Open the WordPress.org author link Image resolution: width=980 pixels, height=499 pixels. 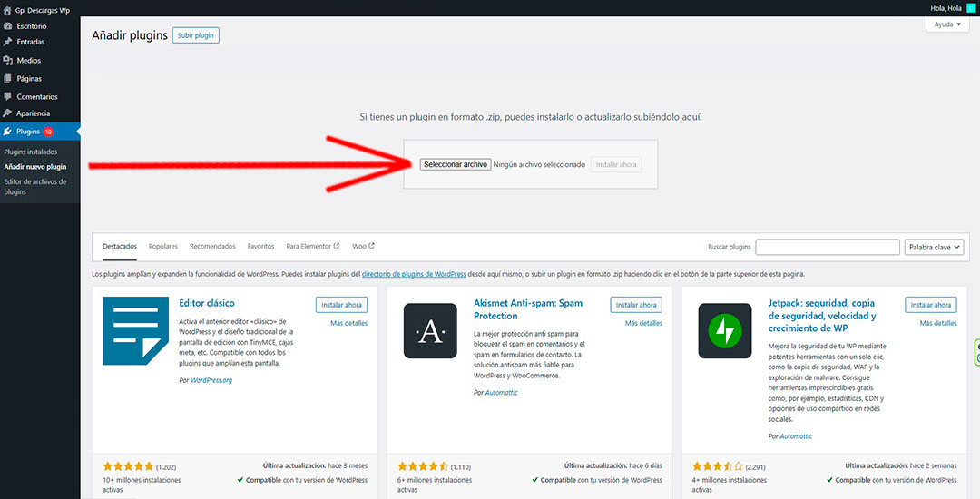tap(211, 380)
